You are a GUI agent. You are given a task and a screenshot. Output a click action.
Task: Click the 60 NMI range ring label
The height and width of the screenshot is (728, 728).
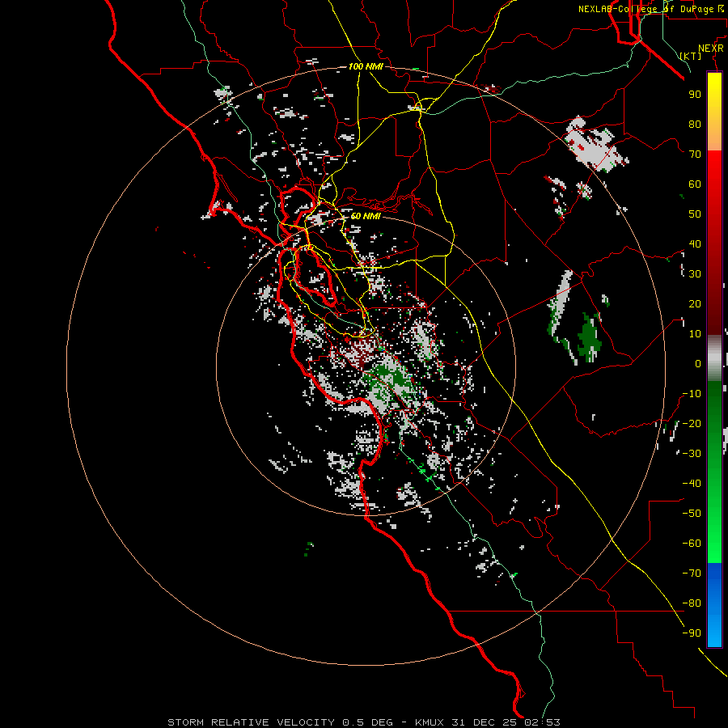tap(366, 216)
